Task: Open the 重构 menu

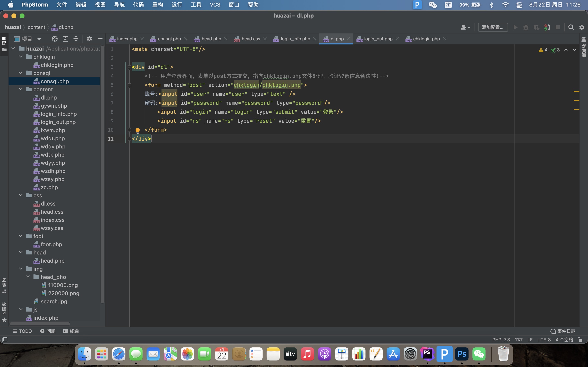Action: click(x=157, y=5)
